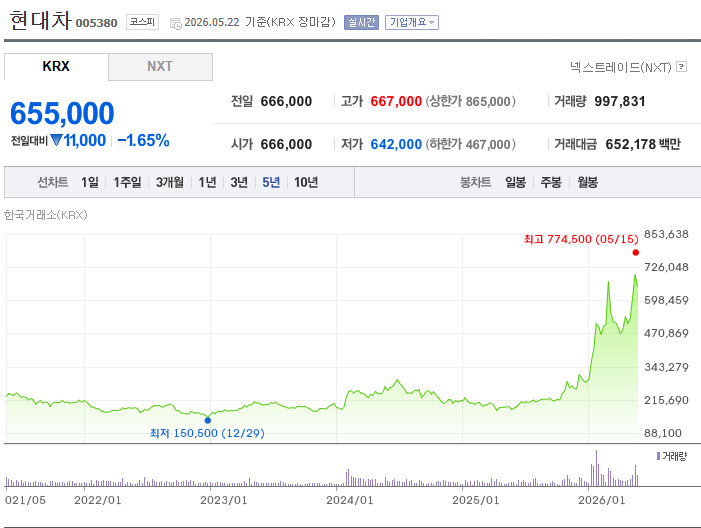Show the 주봉 weekly candle chart
This screenshot has width=701, height=528.
tap(551, 182)
